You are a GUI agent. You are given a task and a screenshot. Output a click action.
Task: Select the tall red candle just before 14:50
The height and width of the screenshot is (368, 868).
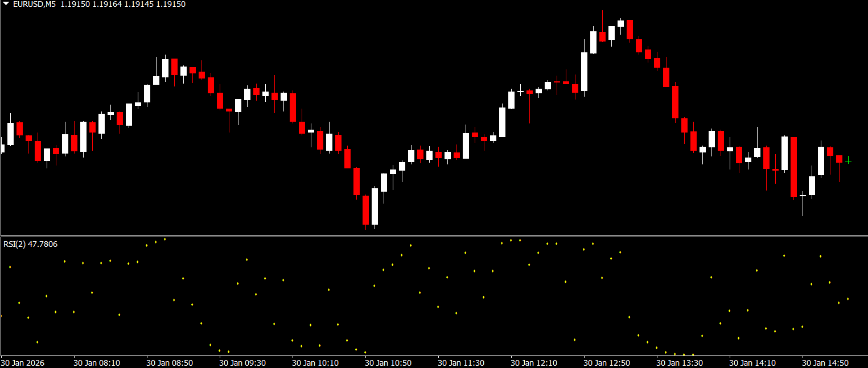[793, 167]
